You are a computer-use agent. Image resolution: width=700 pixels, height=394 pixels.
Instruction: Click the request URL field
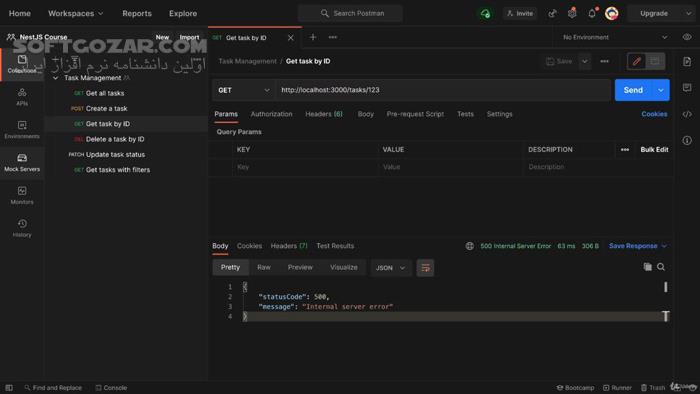[443, 90]
